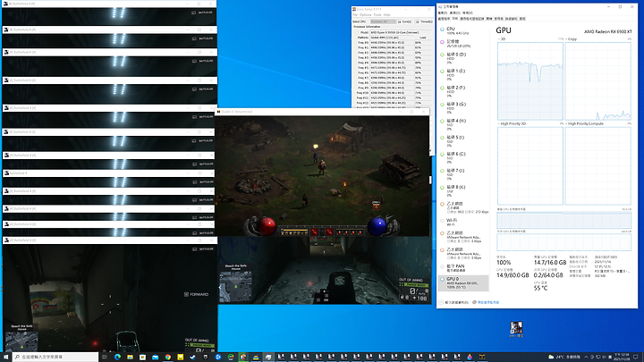
Task: Open Task Manager 選項 (Options) menu
Action: 454,13
